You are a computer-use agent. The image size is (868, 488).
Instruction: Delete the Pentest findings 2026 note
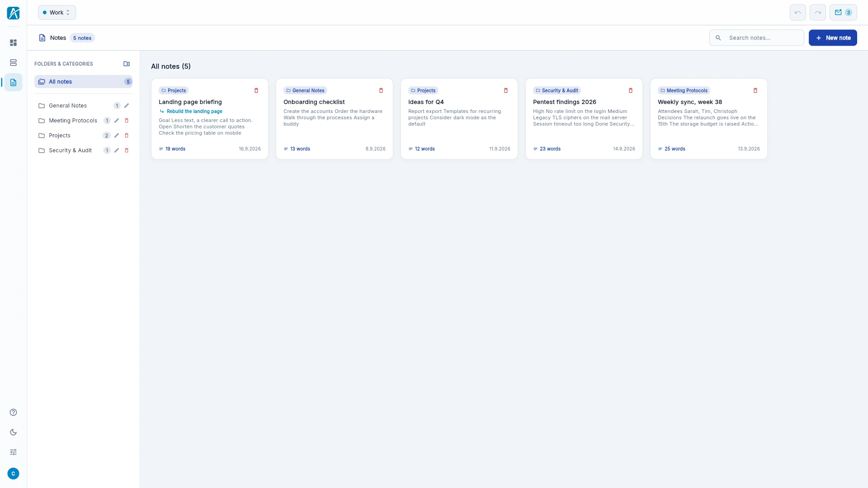click(x=631, y=90)
